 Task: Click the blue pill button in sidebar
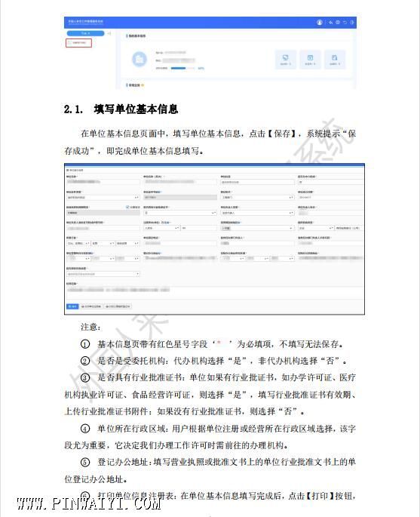(x=85, y=33)
